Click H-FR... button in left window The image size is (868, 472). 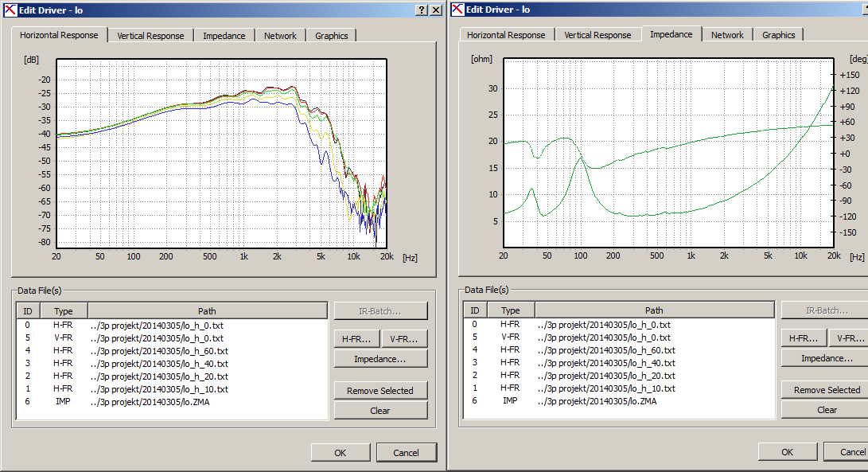click(x=356, y=339)
